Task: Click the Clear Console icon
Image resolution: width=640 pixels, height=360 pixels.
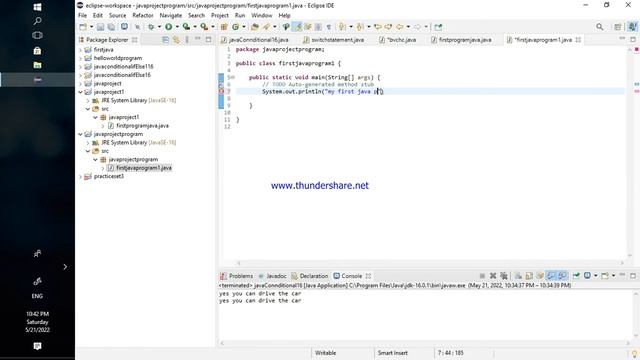Action: [518, 276]
